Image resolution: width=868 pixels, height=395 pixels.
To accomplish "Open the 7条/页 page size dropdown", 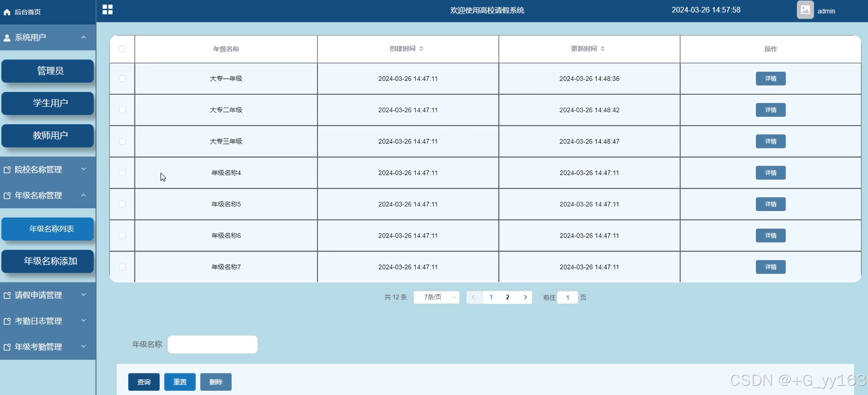I will pos(437,298).
